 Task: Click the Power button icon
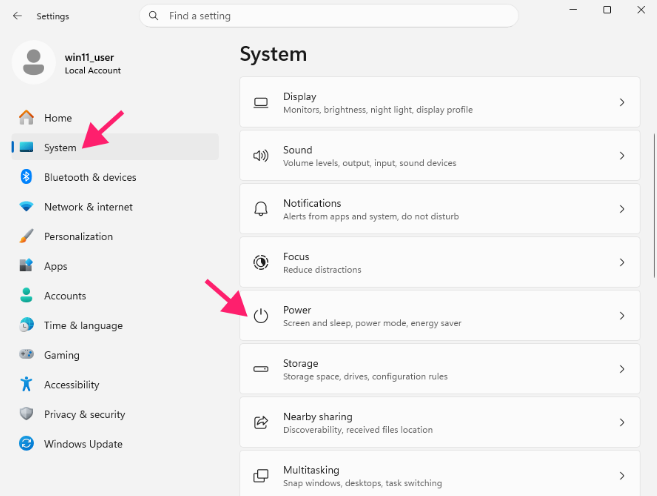click(x=261, y=315)
